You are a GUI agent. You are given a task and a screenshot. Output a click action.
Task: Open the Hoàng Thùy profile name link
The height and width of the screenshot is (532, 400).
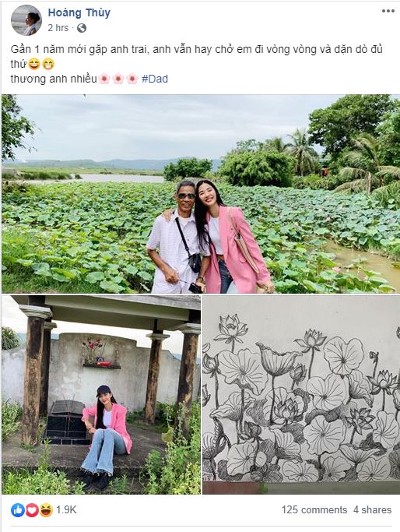click(x=79, y=12)
